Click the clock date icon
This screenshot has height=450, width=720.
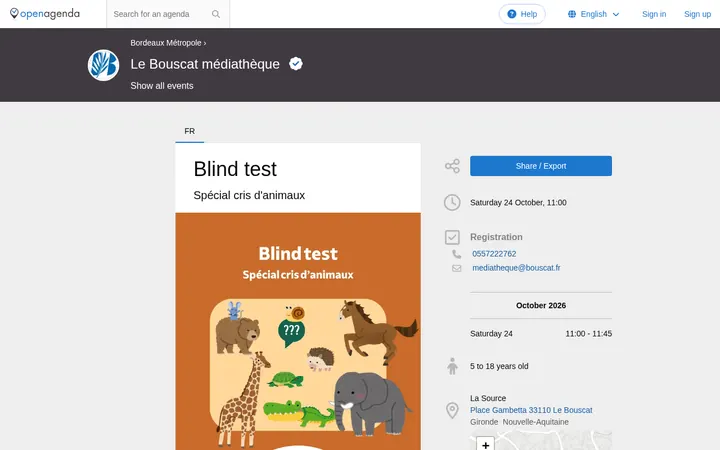pyautogui.click(x=452, y=202)
